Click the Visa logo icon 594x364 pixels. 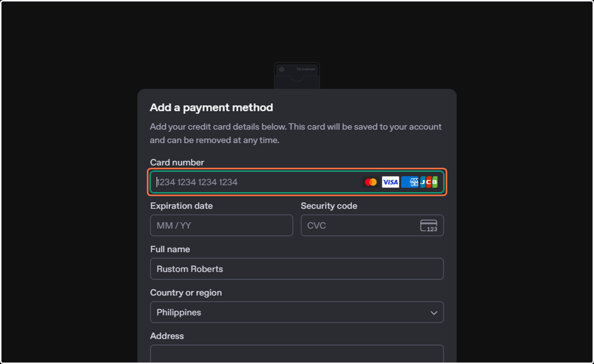[x=391, y=182]
